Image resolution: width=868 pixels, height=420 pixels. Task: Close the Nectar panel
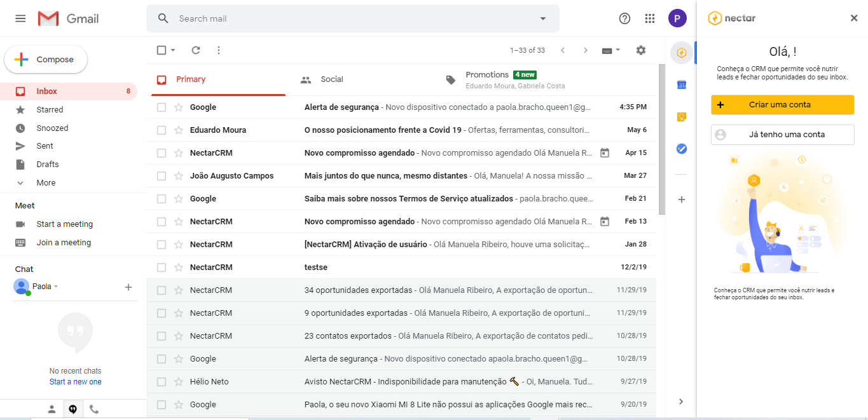coord(854,18)
